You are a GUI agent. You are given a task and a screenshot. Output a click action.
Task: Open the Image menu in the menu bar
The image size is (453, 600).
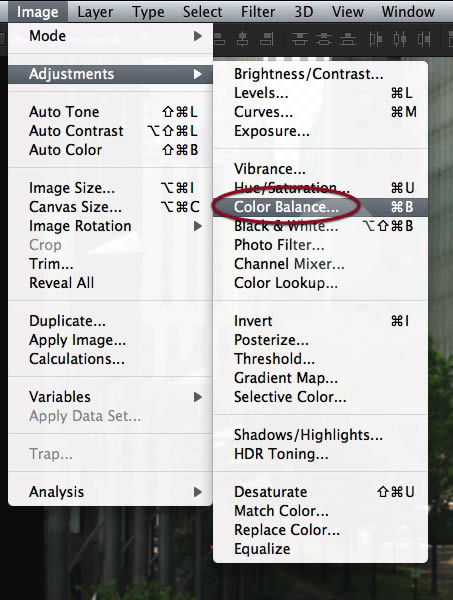tap(37, 12)
